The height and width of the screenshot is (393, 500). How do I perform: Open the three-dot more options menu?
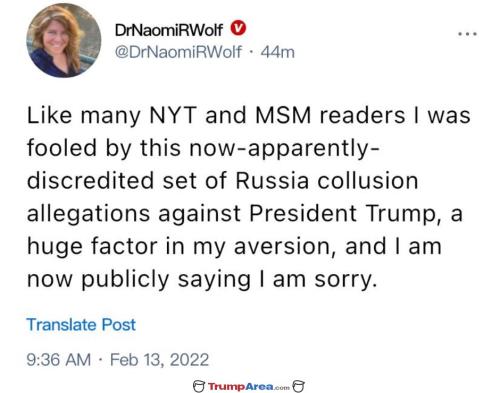tap(467, 34)
